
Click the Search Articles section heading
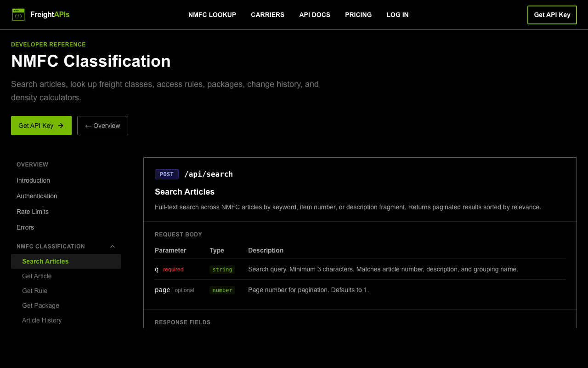pyautogui.click(x=185, y=192)
